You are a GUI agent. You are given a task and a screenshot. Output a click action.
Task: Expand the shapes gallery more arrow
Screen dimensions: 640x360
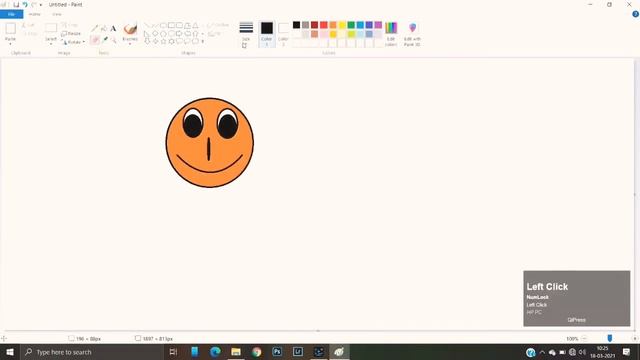(x=203, y=41)
